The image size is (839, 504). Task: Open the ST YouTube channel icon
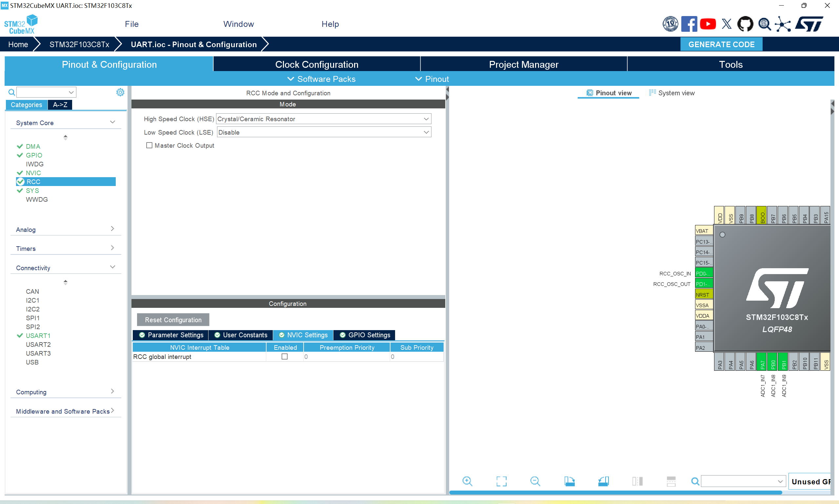click(x=708, y=24)
